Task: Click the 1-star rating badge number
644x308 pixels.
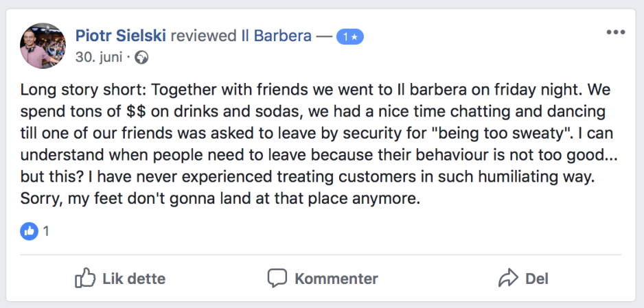Action: [x=346, y=36]
